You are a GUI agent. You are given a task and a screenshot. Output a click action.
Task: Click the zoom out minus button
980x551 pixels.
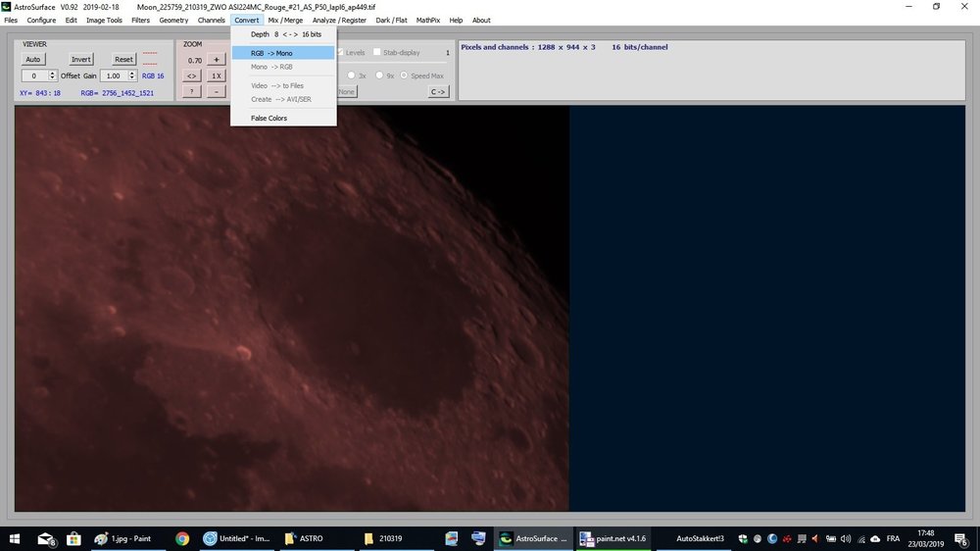click(218, 91)
